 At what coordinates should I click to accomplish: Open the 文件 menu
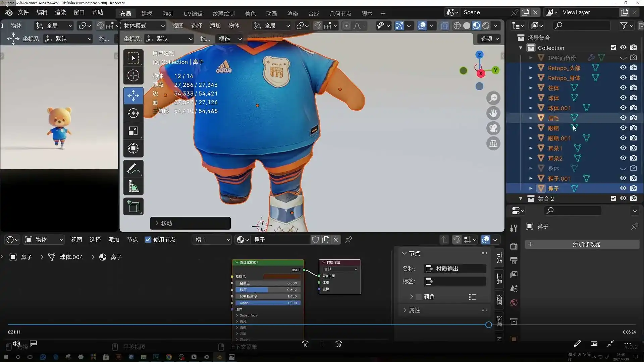(23, 12)
